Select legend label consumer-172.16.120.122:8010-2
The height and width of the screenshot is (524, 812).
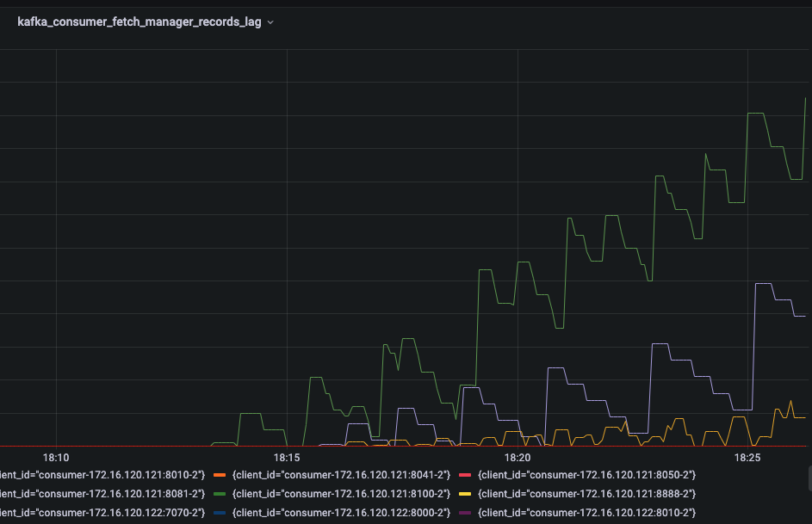pos(586,513)
